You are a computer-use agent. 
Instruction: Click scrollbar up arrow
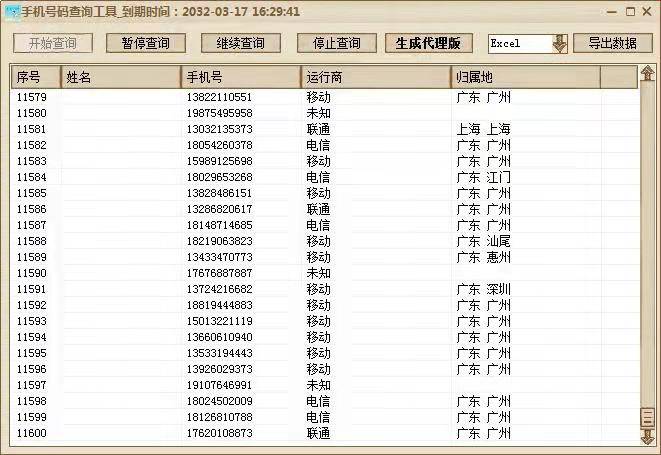(x=647, y=73)
